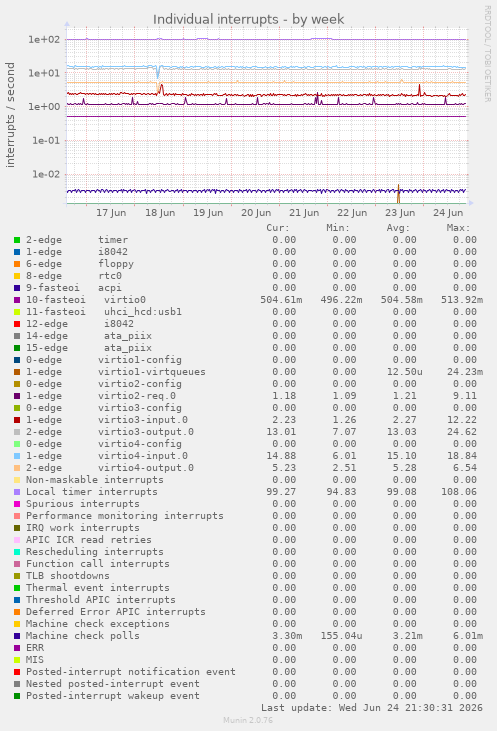
Task: Click the green swatch beside 2-edge timer
Action: coord(17,240)
